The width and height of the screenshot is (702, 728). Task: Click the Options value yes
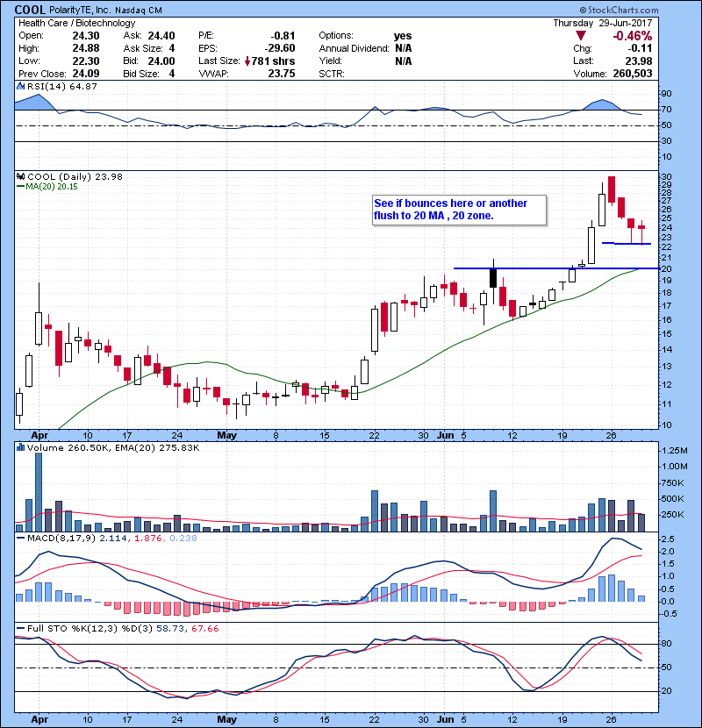[x=403, y=36]
